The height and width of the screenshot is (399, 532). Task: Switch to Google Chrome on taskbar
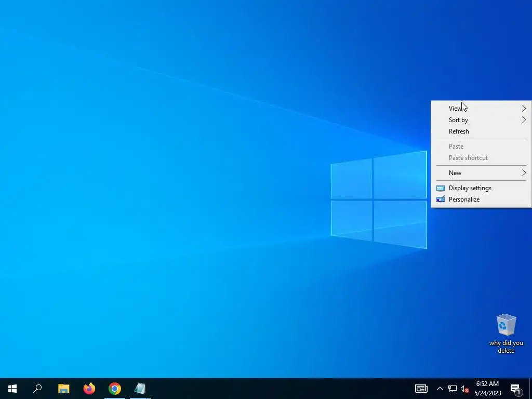115,389
